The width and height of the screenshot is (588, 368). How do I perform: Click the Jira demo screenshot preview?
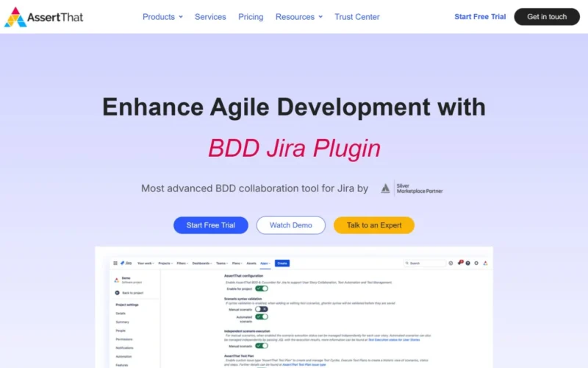pyautogui.click(x=294, y=307)
